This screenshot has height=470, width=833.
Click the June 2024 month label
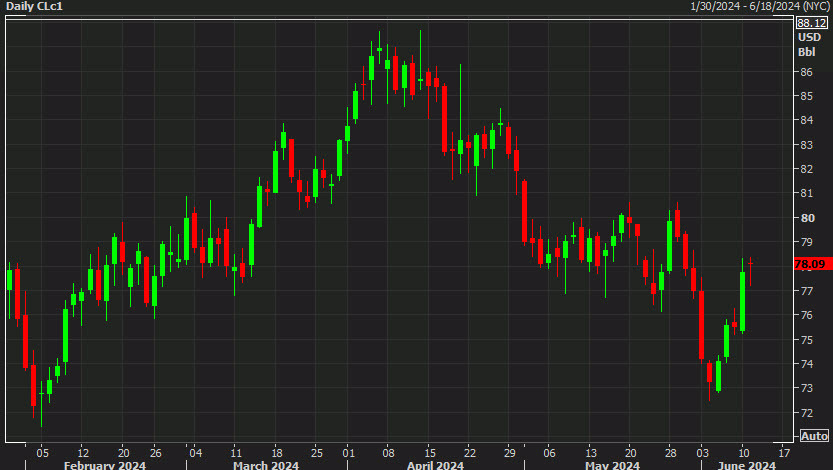tap(746, 465)
